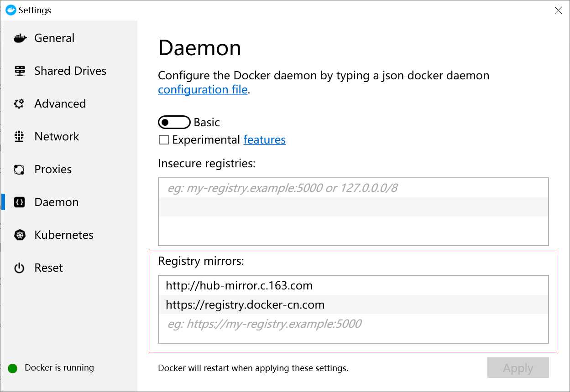Screen dimensions: 570x392
Task: Toggle the Basic mode switch
Action: (174, 123)
